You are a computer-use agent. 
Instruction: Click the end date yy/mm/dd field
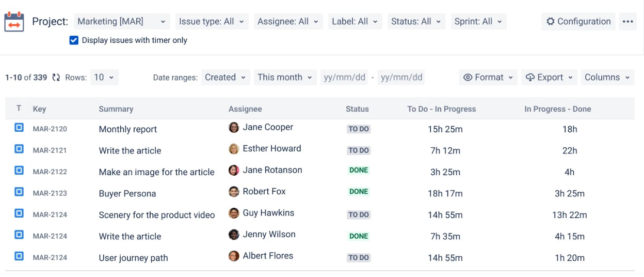(402, 78)
